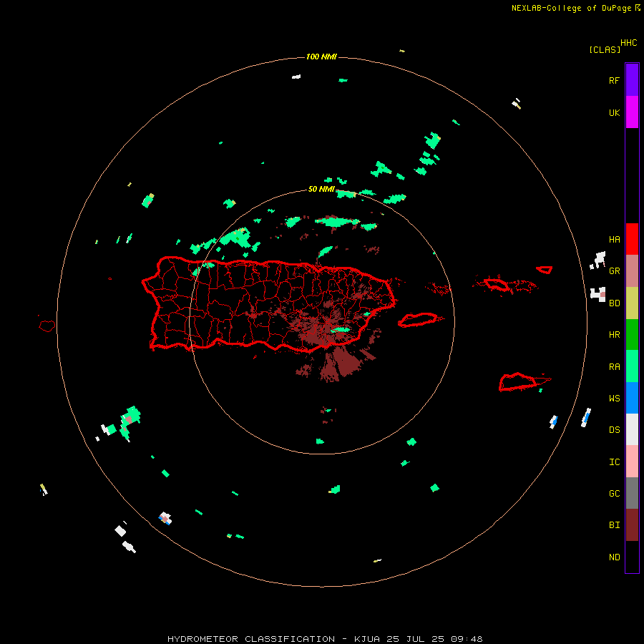644x644 pixels.
Task: Click the RF purple legend swatch
Action: pos(632,80)
